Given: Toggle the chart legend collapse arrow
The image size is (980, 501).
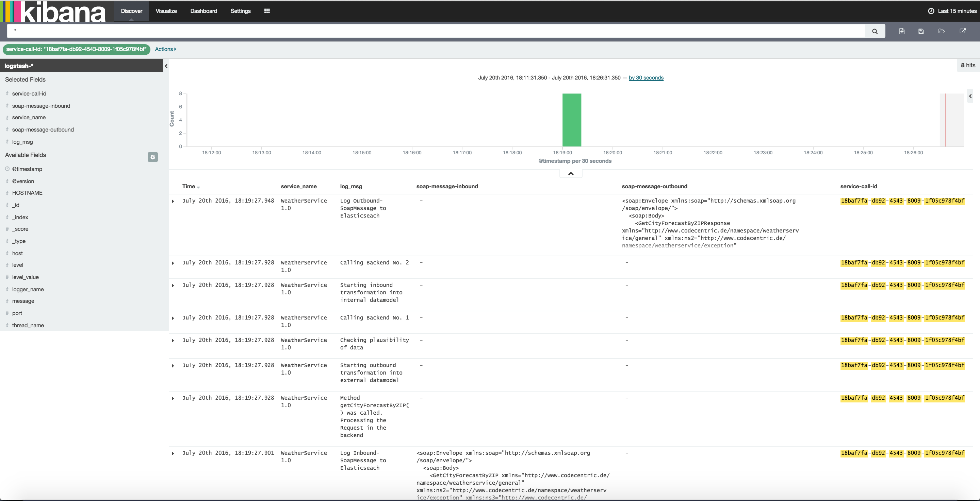Looking at the screenshot, I should pyautogui.click(x=970, y=96).
